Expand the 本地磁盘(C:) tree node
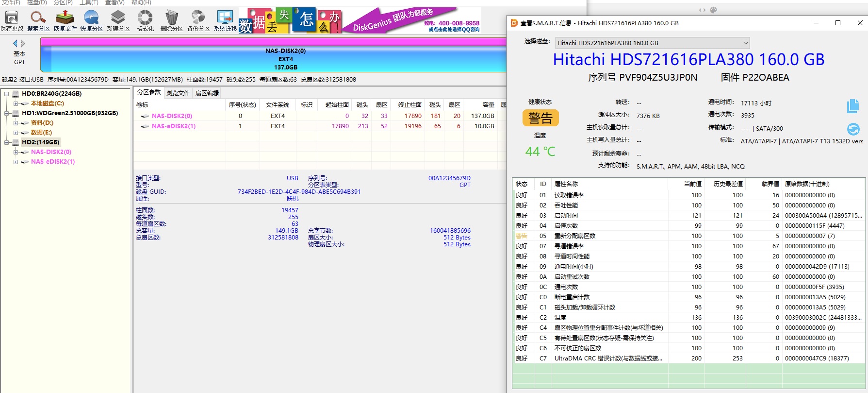 point(16,103)
